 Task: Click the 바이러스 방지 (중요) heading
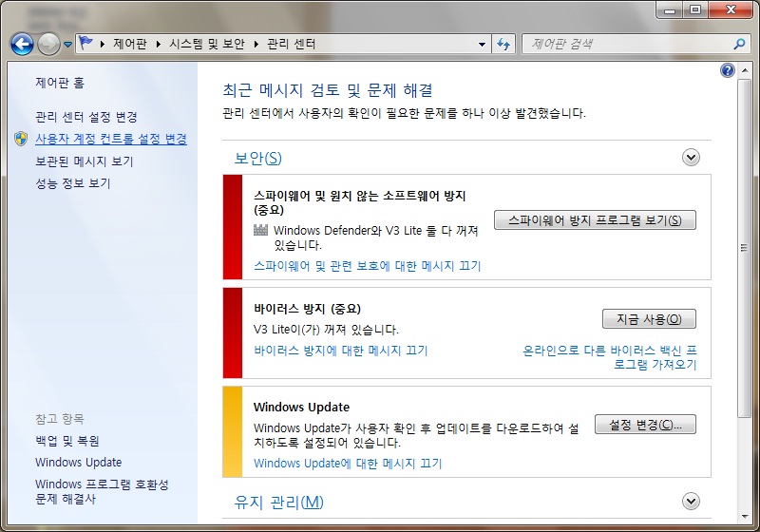tap(307, 309)
